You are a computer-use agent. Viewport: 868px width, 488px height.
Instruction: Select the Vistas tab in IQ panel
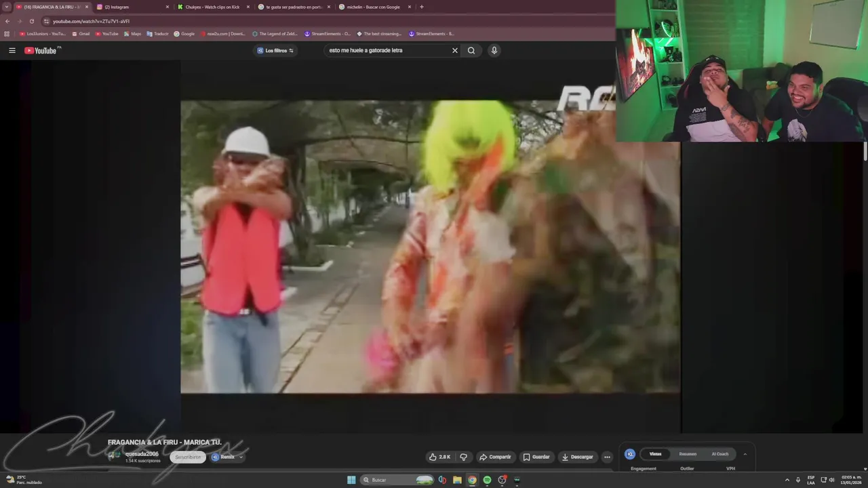[x=655, y=454]
